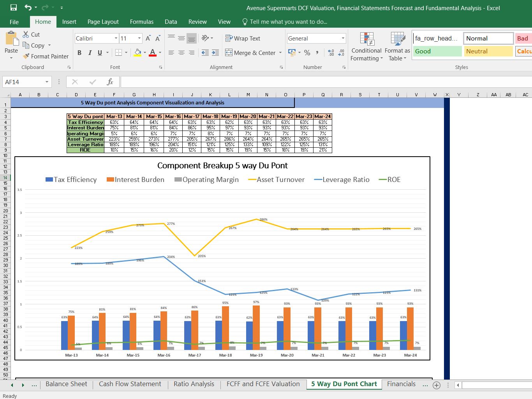Open the text Orientation tool
This screenshot has width=532, height=399.
[x=205, y=38]
